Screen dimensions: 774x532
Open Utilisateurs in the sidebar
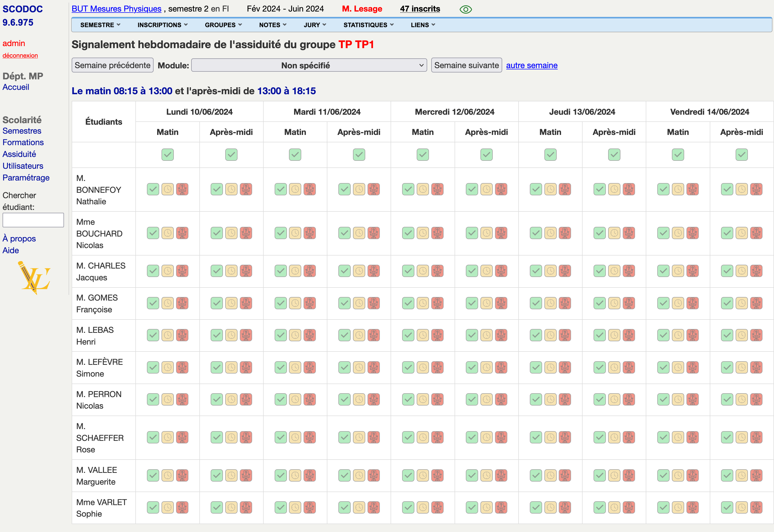coord(23,166)
